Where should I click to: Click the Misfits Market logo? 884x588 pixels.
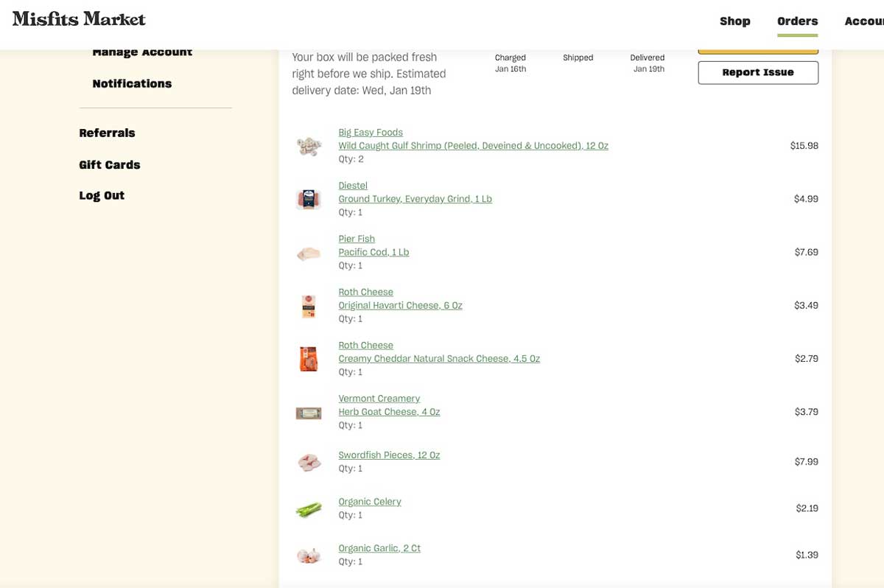pyautogui.click(x=78, y=18)
